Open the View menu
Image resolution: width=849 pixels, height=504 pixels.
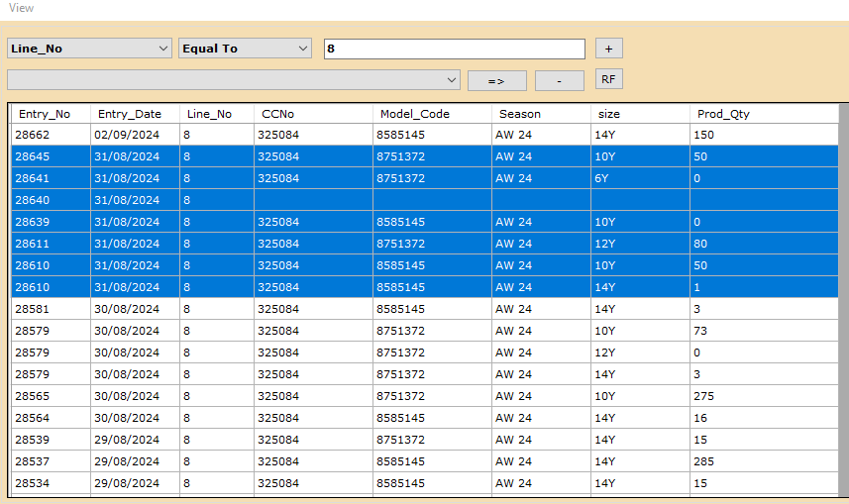21,8
